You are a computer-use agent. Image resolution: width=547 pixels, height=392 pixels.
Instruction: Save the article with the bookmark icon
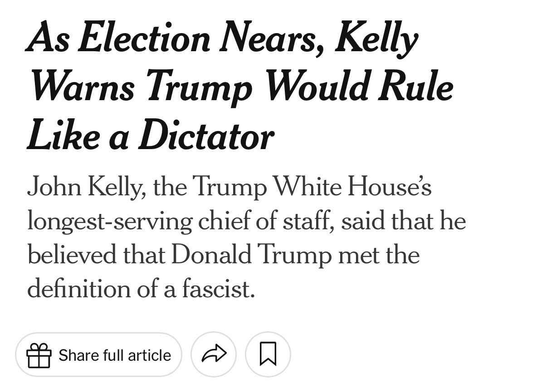pyautogui.click(x=268, y=354)
